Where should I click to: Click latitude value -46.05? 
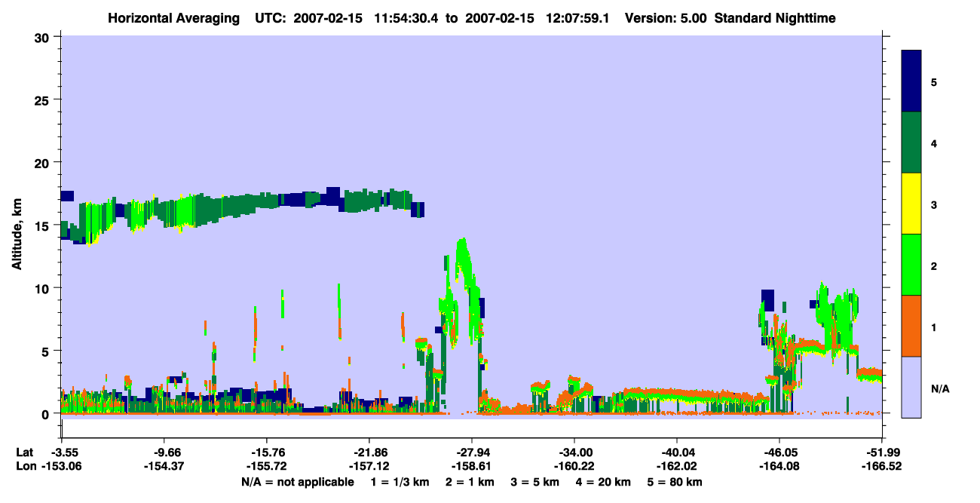pos(779,452)
